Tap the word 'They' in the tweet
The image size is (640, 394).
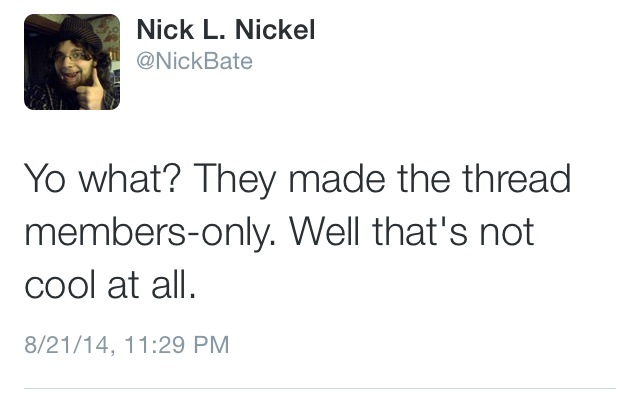coord(235,180)
